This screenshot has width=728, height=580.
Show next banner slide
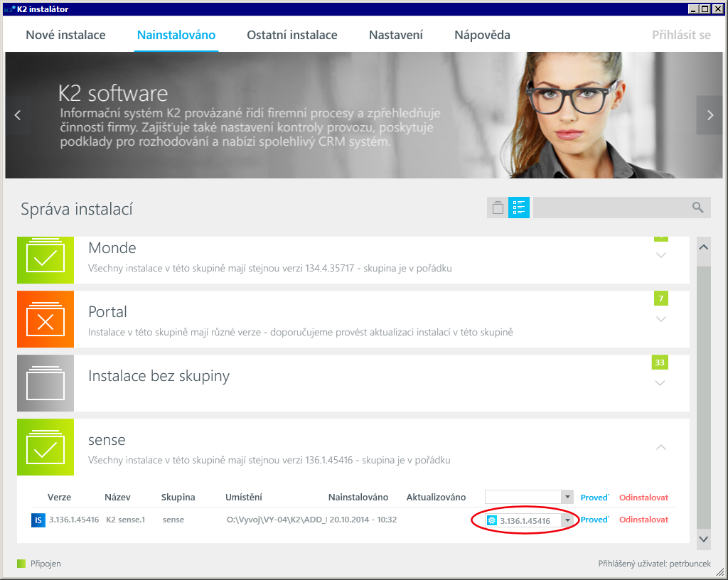click(710, 115)
